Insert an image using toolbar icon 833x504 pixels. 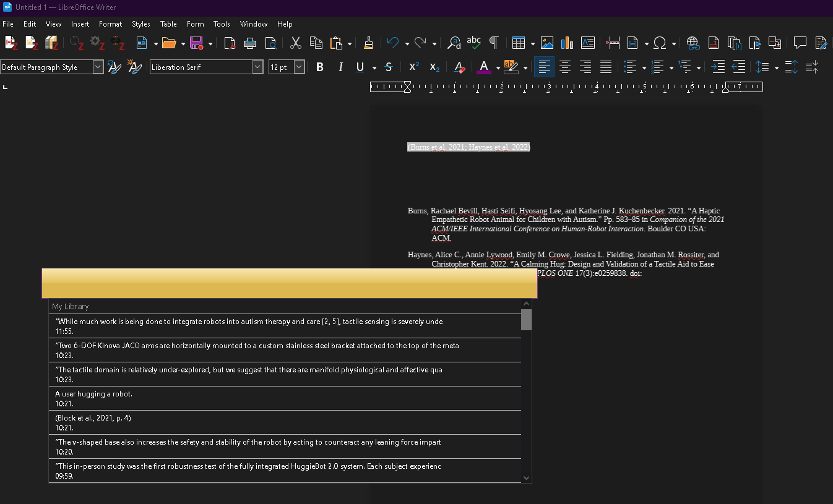(x=547, y=43)
